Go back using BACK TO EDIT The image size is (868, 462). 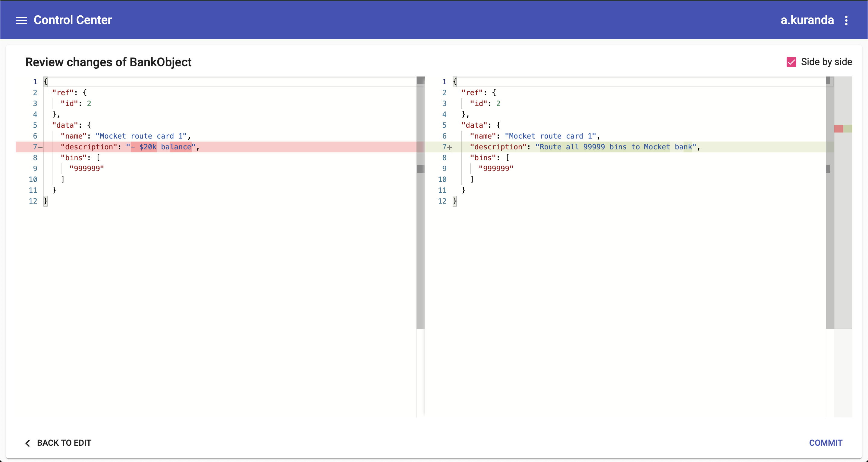[58, 443]
